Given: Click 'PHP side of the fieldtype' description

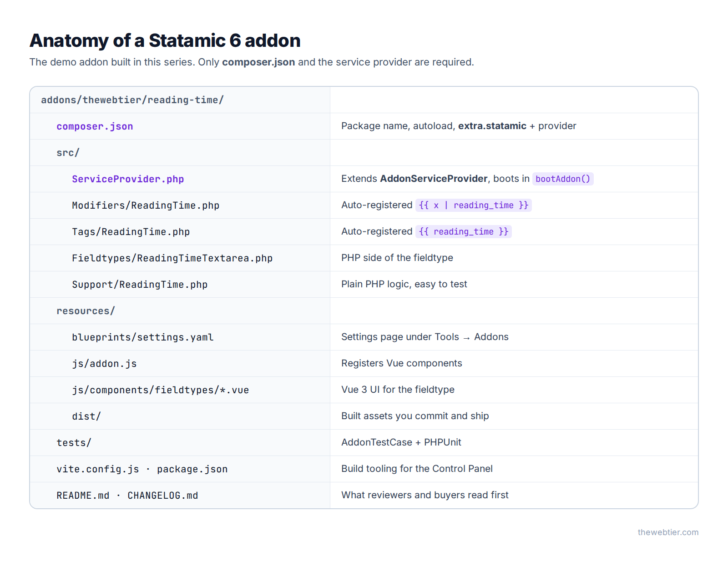Looking at the screenshot, I should coord(397,258).
